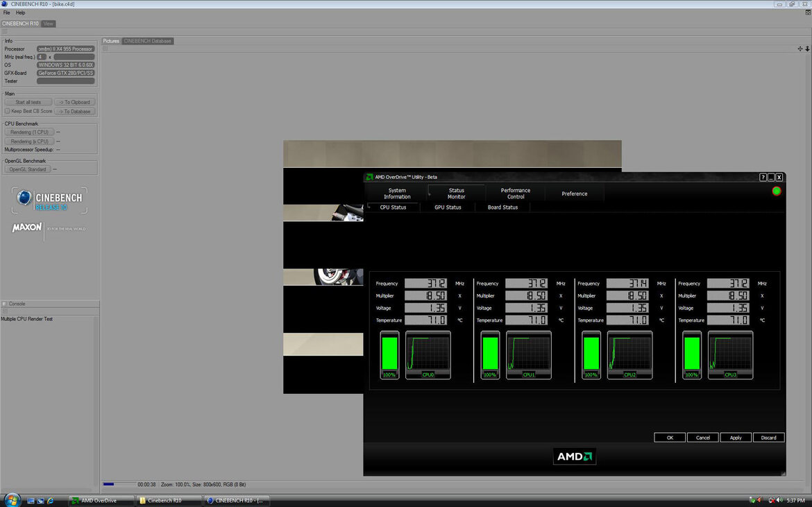Screen dimensions: 812x507
Task: Click OK in the AMD OverDrive dialog
Action: pos(670,438)
